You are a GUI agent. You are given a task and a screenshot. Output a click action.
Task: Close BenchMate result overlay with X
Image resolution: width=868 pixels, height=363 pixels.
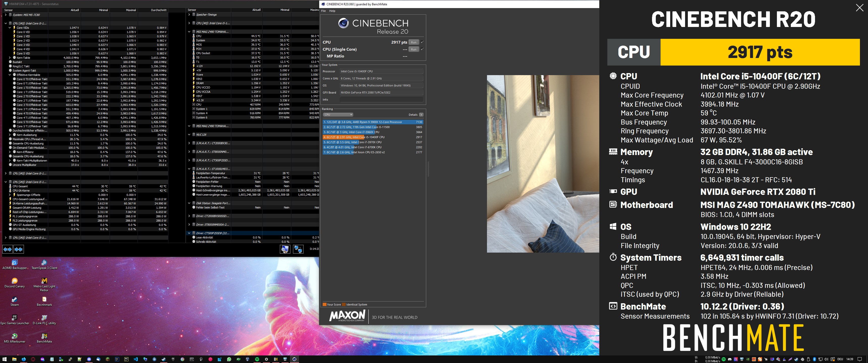859,7
